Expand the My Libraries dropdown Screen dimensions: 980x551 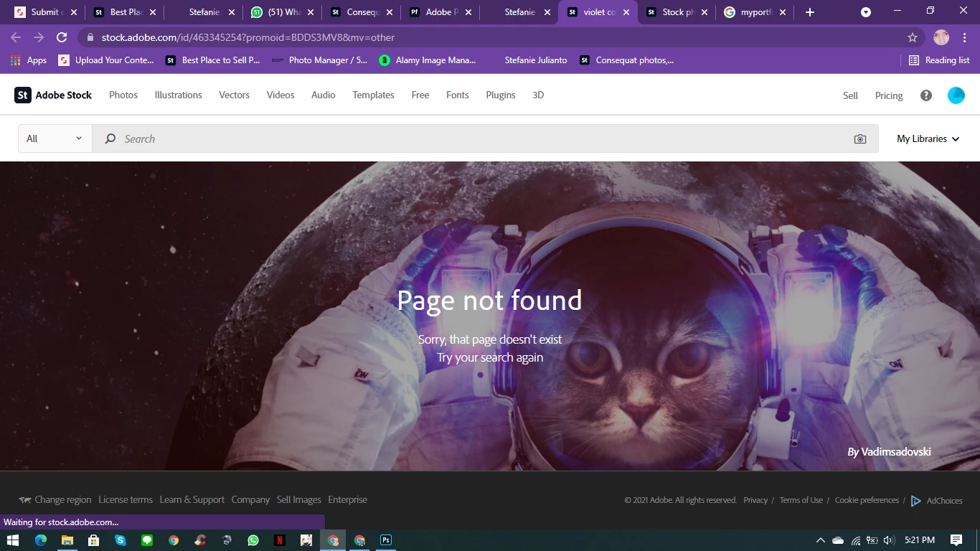tap(928, 138)
